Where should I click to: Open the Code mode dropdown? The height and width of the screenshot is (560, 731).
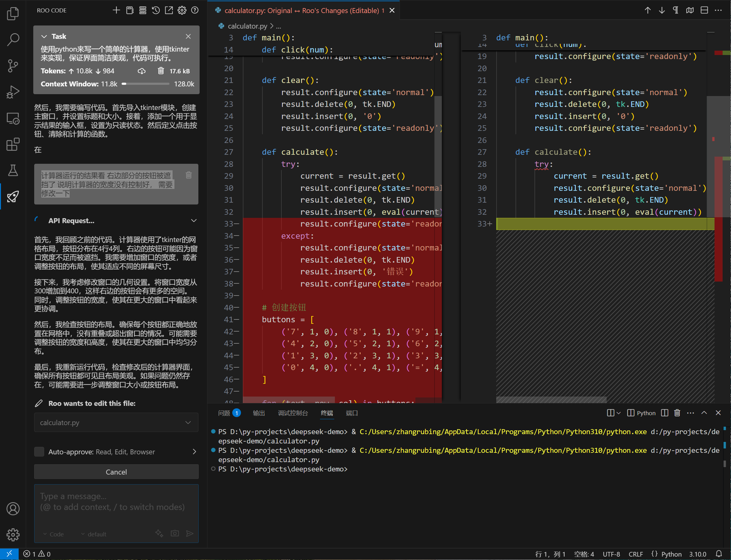(53, 534)
